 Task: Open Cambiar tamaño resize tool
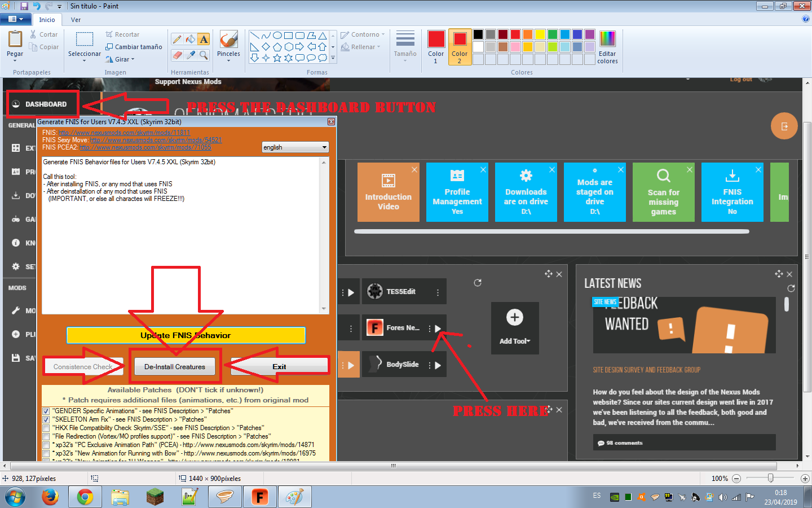click(x=134, y=47)
